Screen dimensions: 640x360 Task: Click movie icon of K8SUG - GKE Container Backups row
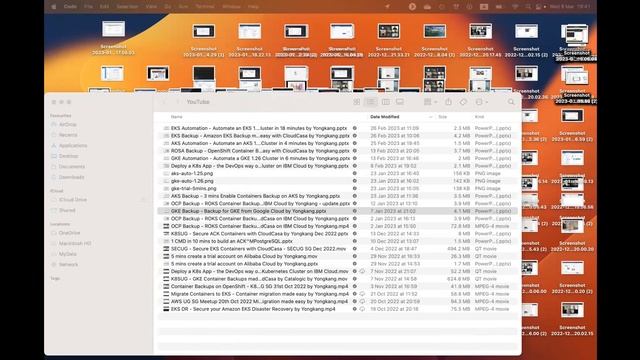pos(166,279)
